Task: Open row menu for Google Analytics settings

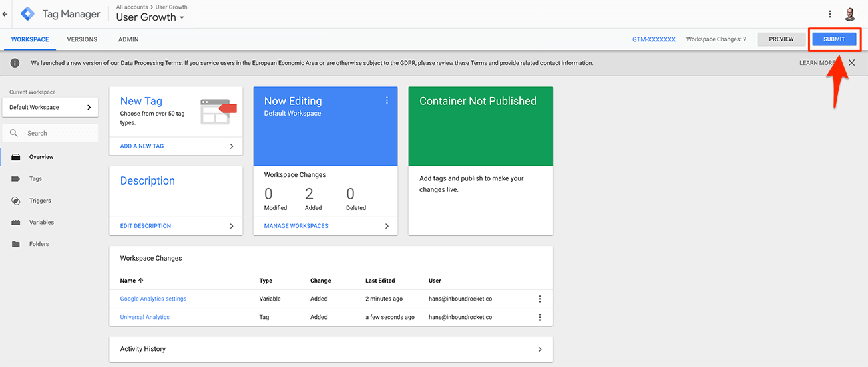Action: (540, 299)
